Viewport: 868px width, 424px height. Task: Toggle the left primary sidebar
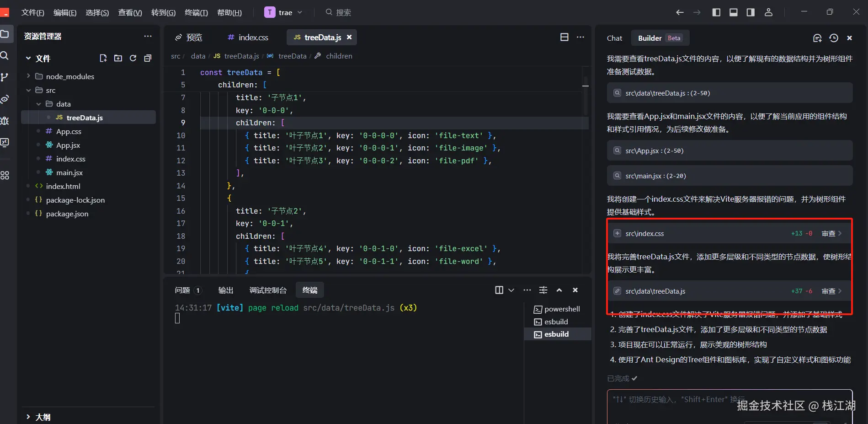[716, 12]
